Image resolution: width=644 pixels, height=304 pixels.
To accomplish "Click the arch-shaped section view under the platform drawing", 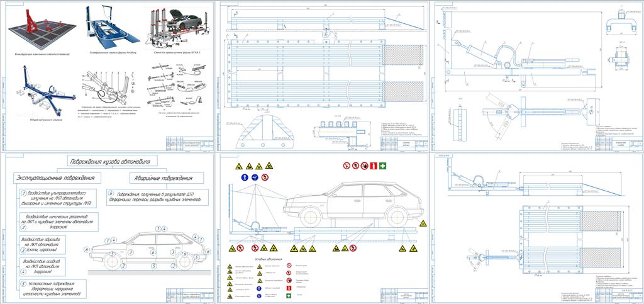I will [265, 131].
